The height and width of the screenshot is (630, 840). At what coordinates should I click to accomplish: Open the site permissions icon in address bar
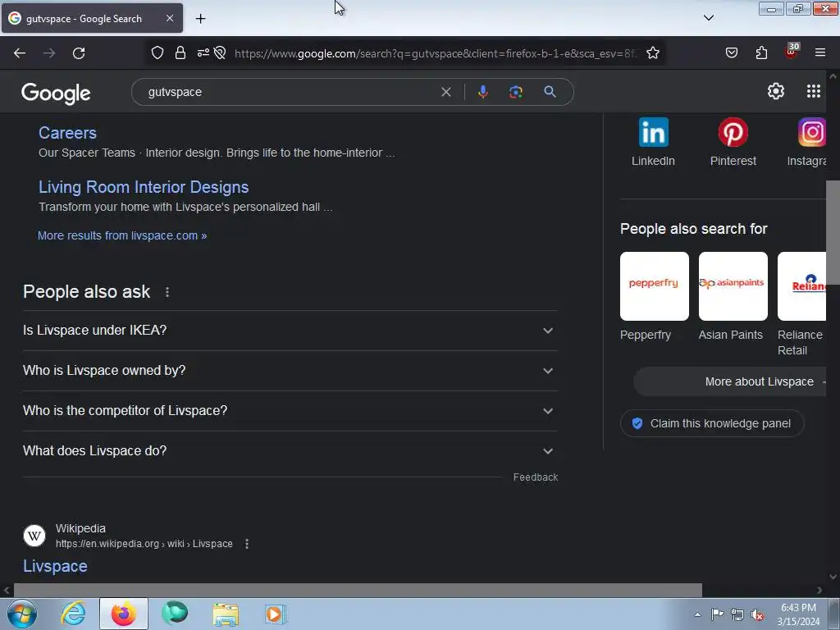click(203, 53)
